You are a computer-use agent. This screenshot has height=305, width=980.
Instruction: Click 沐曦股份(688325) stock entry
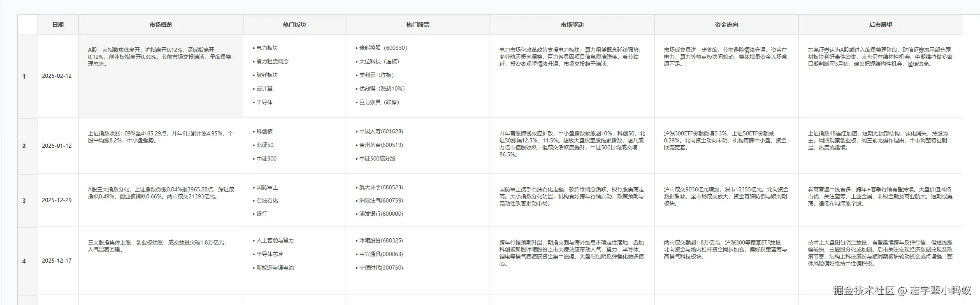point(380,240)
